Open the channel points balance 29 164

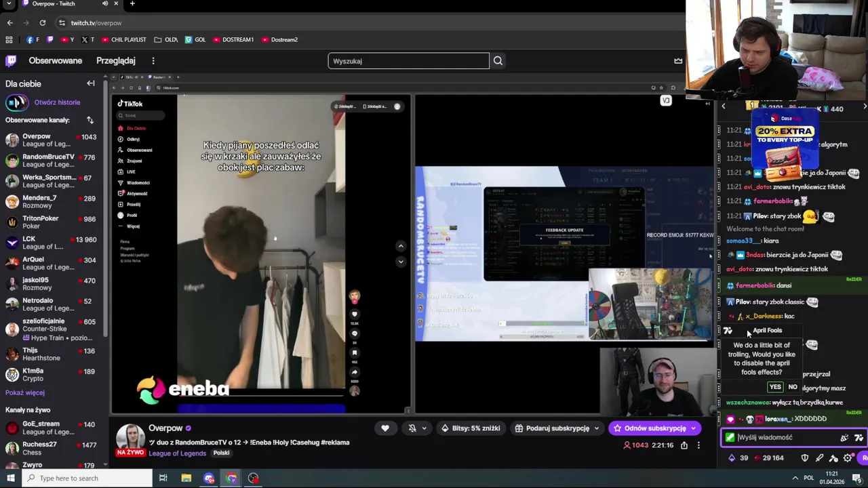(768, 458)
